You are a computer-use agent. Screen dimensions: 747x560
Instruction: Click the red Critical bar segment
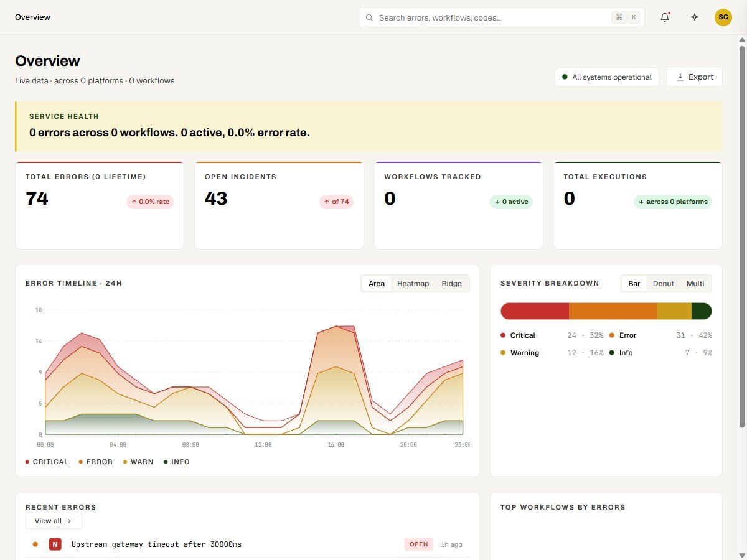point(535,311)
